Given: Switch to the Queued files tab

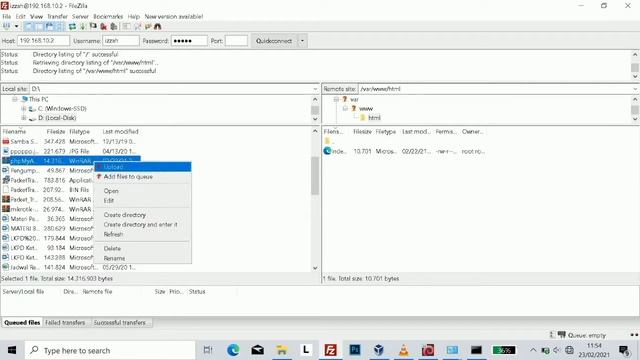Looking at the screenshot, I should coord(22,322).
